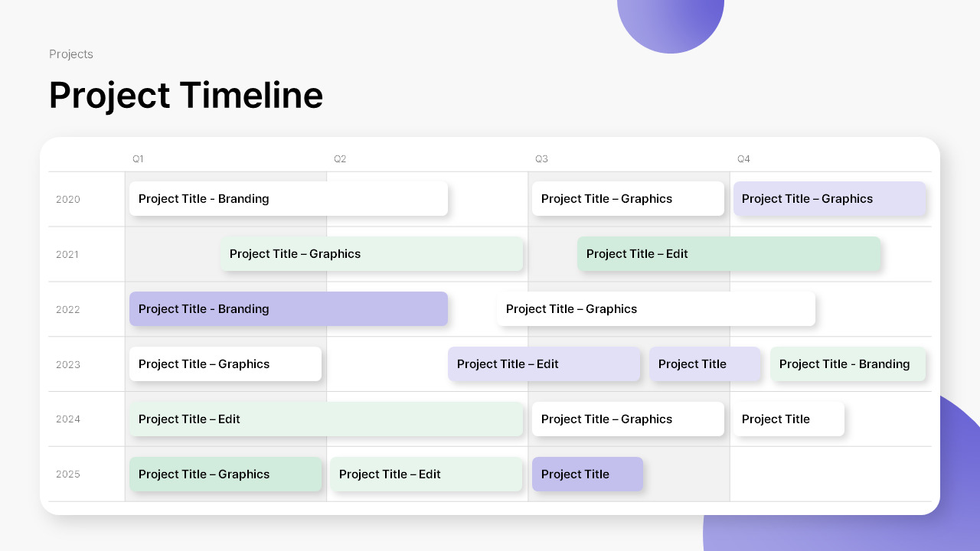The width and height of the screenshot is (980, 551).
Task: Select the purple Project Title bar in 2025
Action: 587,474
